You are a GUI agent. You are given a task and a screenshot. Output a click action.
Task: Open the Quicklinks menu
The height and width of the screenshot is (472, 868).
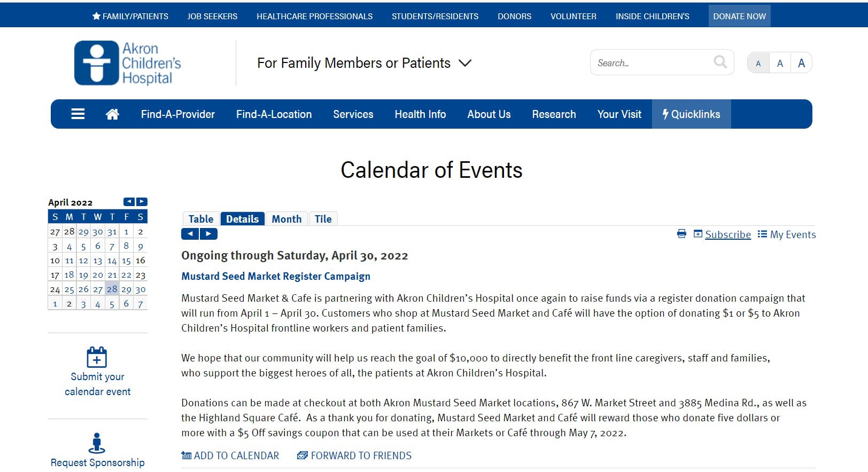click(691, 114)
